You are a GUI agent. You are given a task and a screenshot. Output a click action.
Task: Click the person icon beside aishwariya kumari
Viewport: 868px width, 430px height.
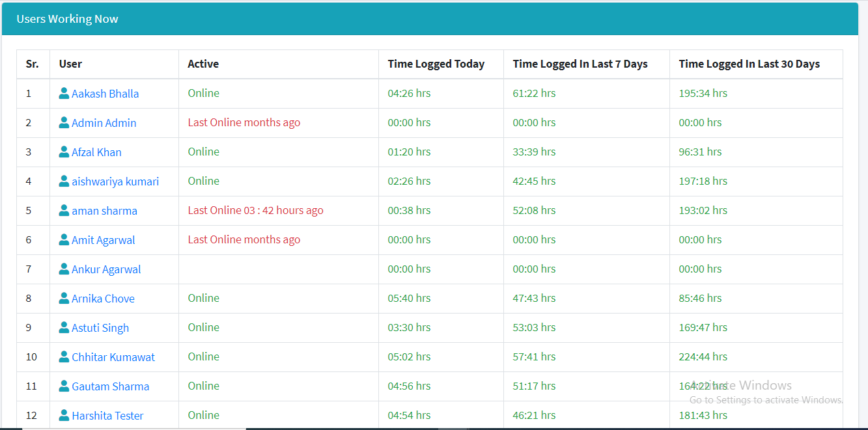[x=64, y=181]
